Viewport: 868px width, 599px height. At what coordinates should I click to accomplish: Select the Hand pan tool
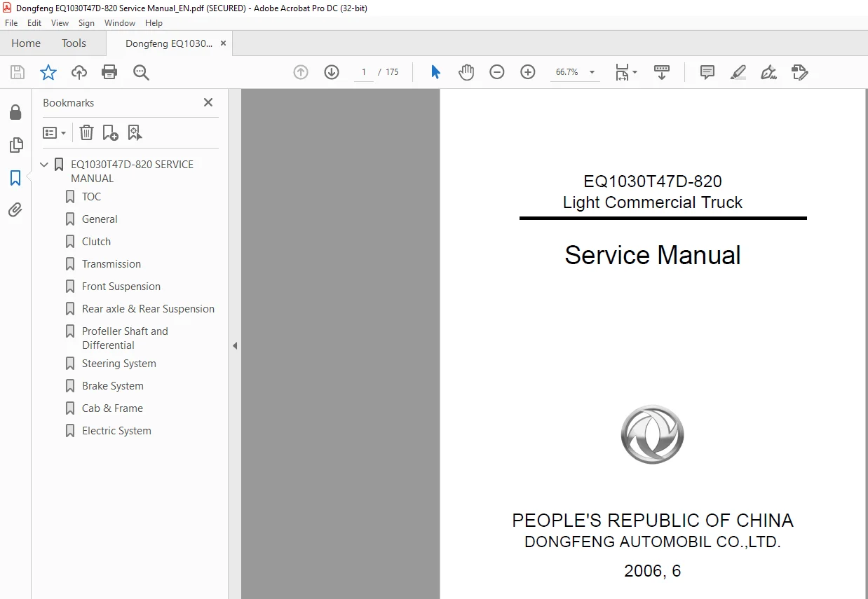point(466,72)
